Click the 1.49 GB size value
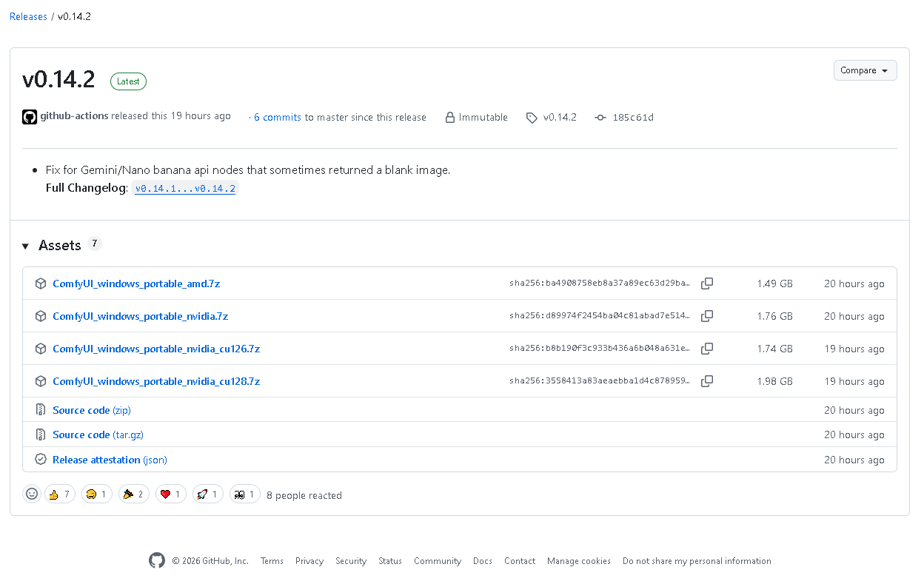 [774, 283]
